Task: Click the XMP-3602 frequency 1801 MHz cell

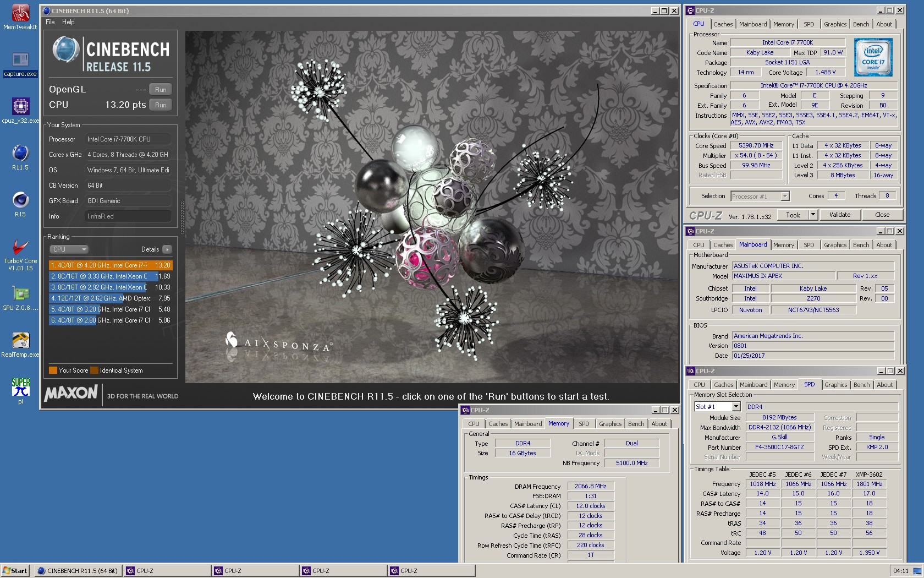Action: pyautogui.click(x=869, y=484)
